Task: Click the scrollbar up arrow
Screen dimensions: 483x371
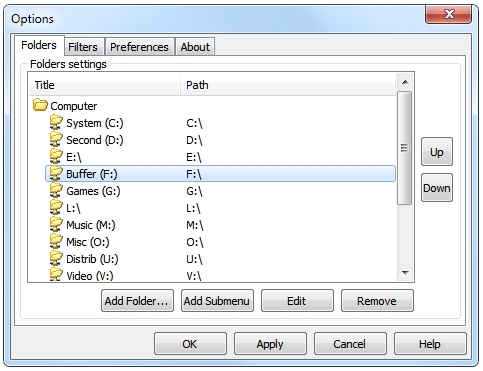Action: (405, 82)
